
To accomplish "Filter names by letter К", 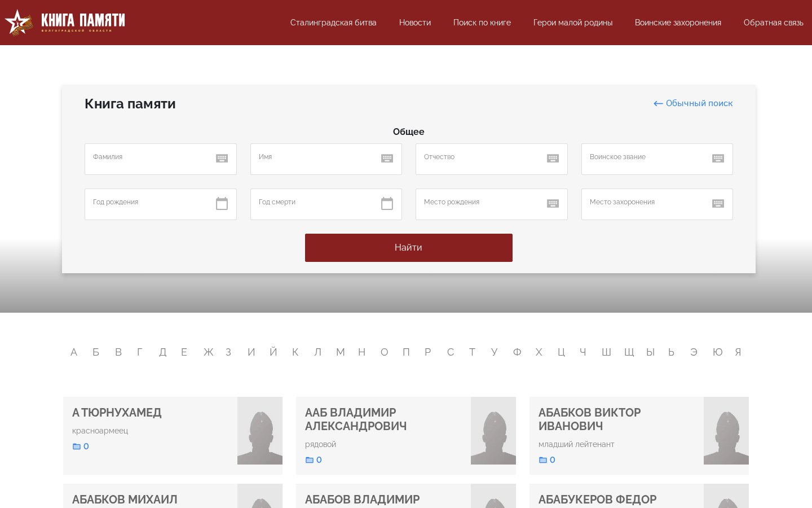I will (x=295, y=352).
